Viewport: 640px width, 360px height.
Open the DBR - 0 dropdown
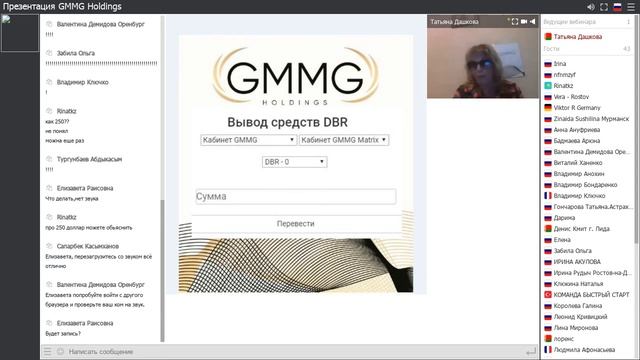[294, 162]
